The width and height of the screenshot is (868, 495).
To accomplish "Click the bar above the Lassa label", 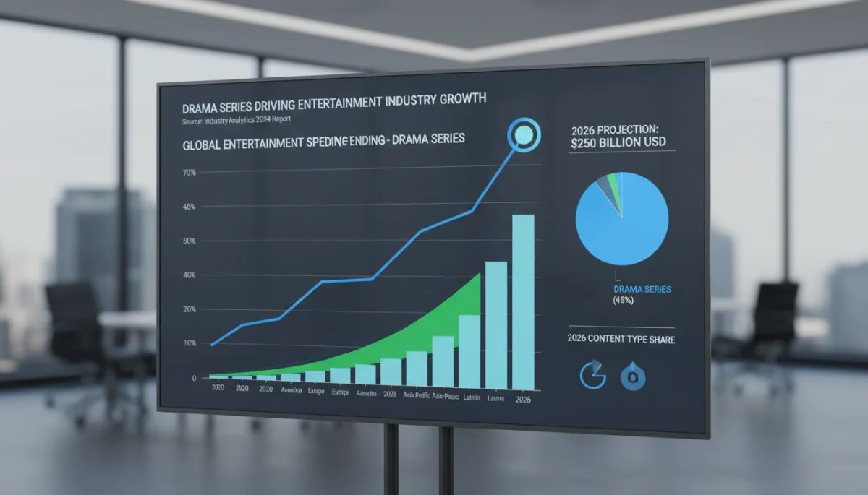I will tap(496, 324).
